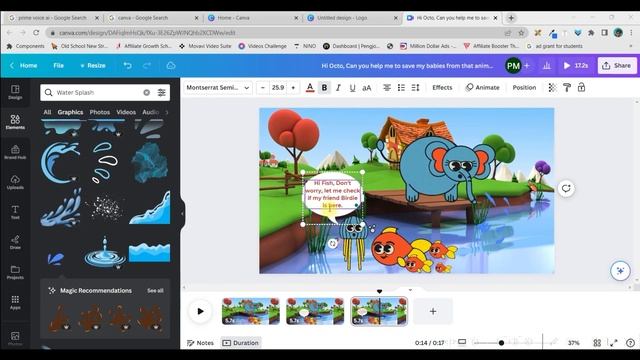Toggle underline formatting

[x=352, y=87]
